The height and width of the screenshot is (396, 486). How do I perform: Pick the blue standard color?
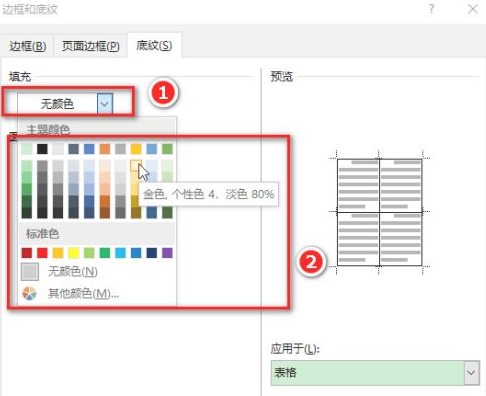point(136,253)
